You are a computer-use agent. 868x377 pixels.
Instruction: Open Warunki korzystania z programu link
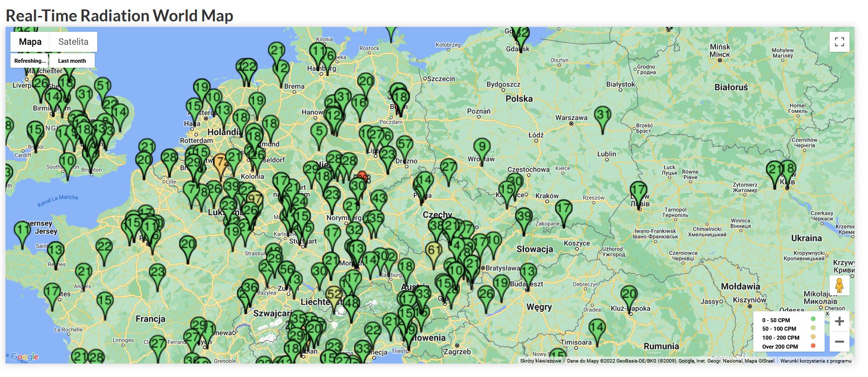[816, 361]
